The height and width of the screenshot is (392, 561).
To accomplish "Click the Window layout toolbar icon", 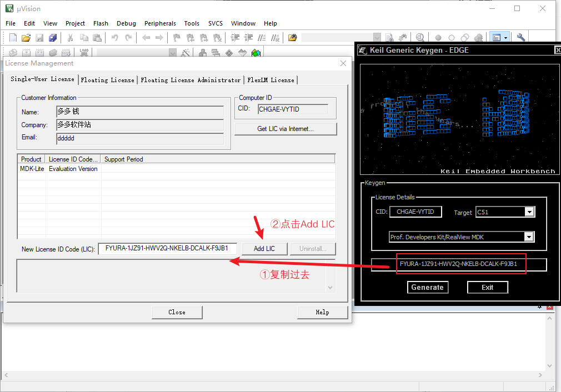I will point(496,38).
